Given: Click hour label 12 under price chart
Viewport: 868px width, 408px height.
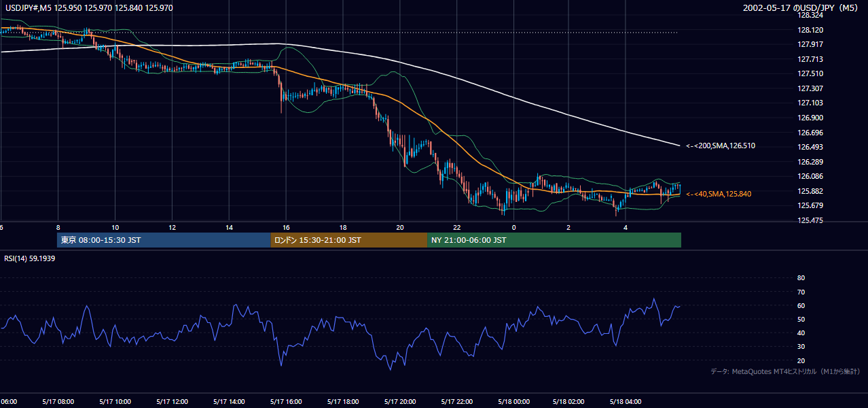Looking at the screenshot, I should tap(173, 227).
